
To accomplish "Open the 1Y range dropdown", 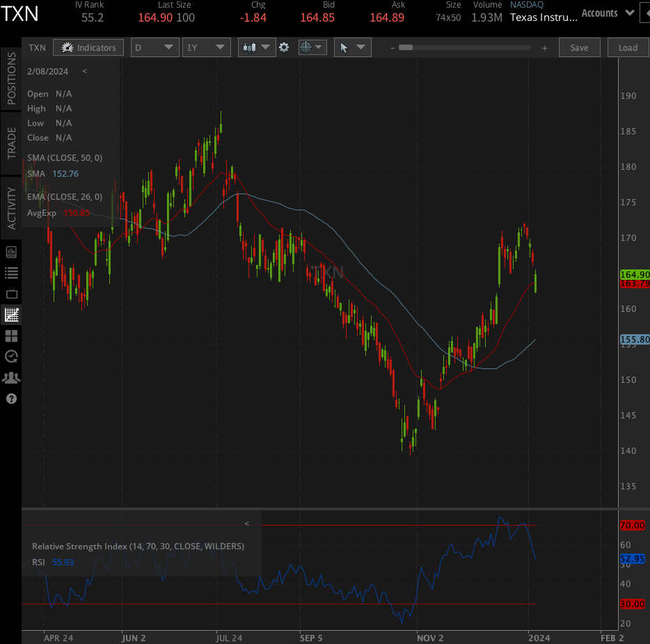I will coord(206,47).
